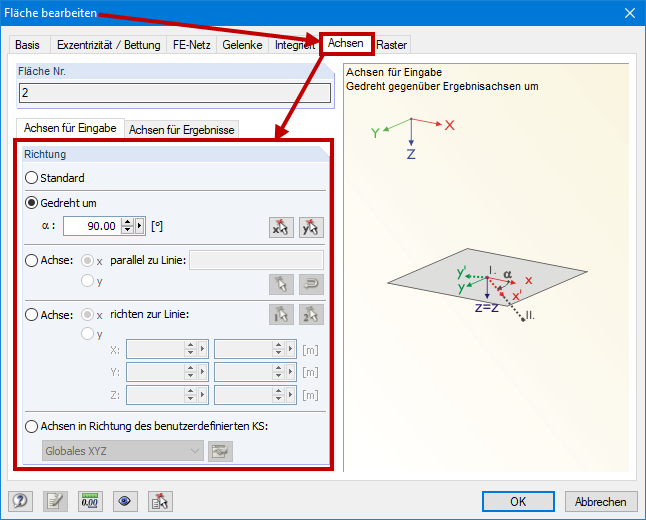Select Achse richten zur Linie radio option
Image resolution: width=646 pixels, height=520 pixels.
pyautogui.click(x=31, y=315)
